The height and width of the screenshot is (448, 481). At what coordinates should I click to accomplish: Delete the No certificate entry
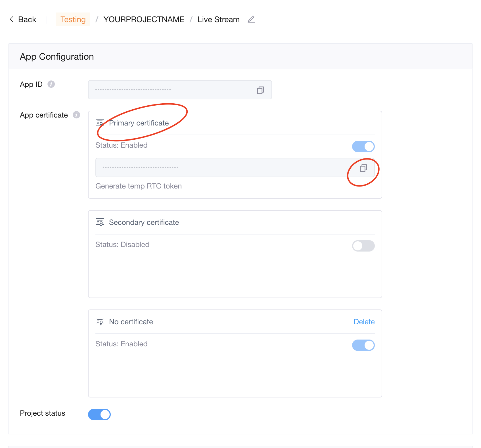[x=364, y=322]
